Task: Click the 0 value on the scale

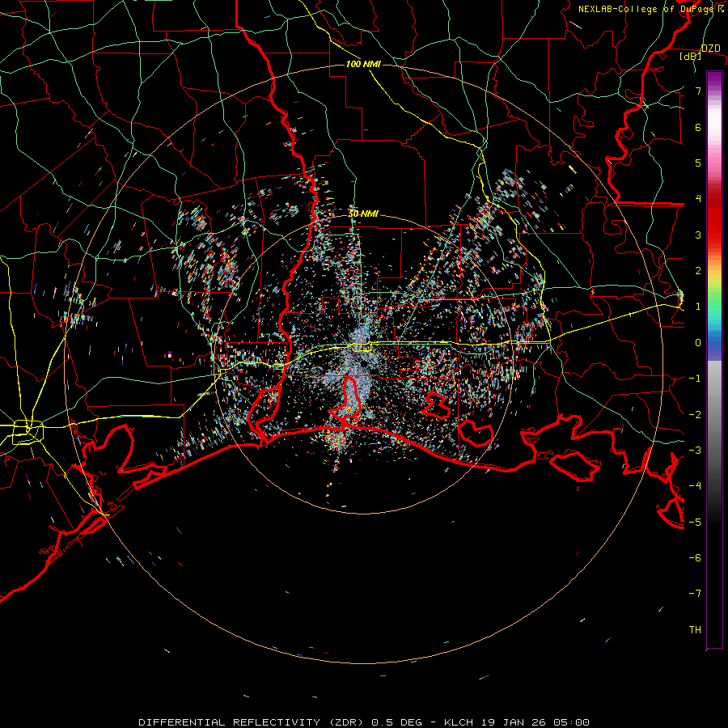Action: [x=698, y=343]
